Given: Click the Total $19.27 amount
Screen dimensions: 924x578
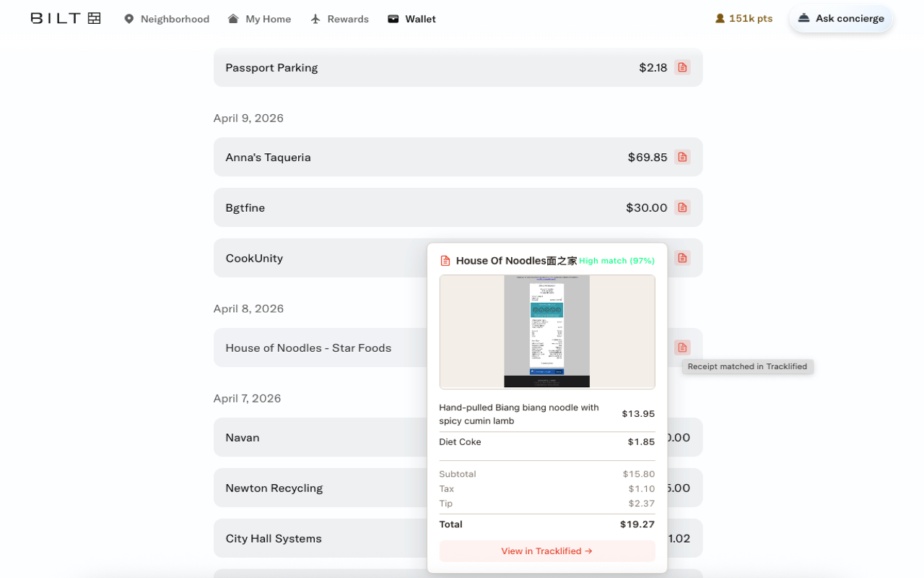Looking at the screenshot, I should pyautogui.click(x=637, y=525).
